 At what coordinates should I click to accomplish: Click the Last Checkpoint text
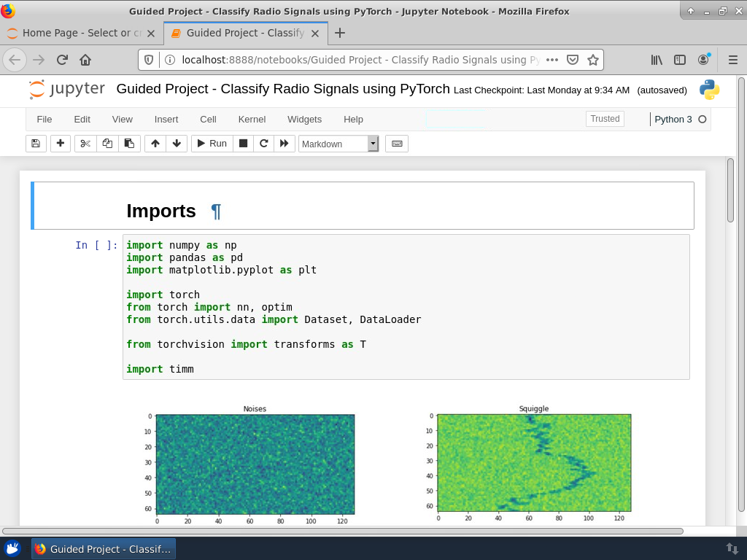pyautogui.click(x=542, y=90)
